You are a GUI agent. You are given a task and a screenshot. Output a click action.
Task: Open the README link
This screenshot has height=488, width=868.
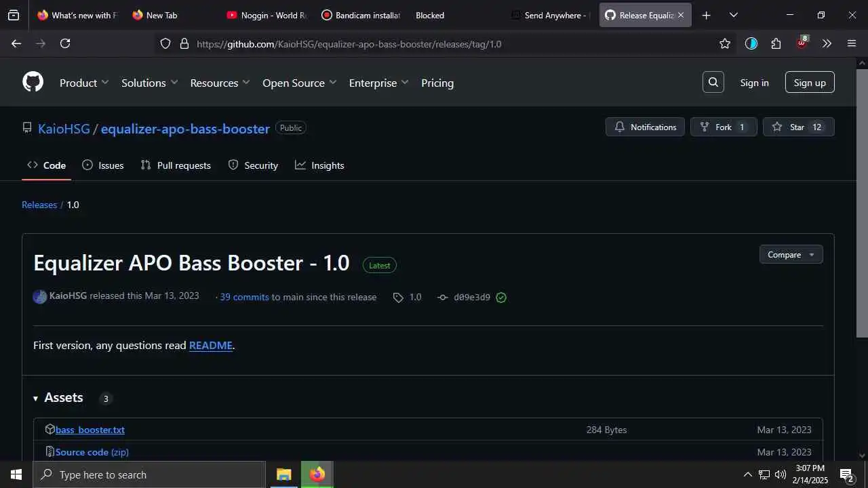point(211,345)
